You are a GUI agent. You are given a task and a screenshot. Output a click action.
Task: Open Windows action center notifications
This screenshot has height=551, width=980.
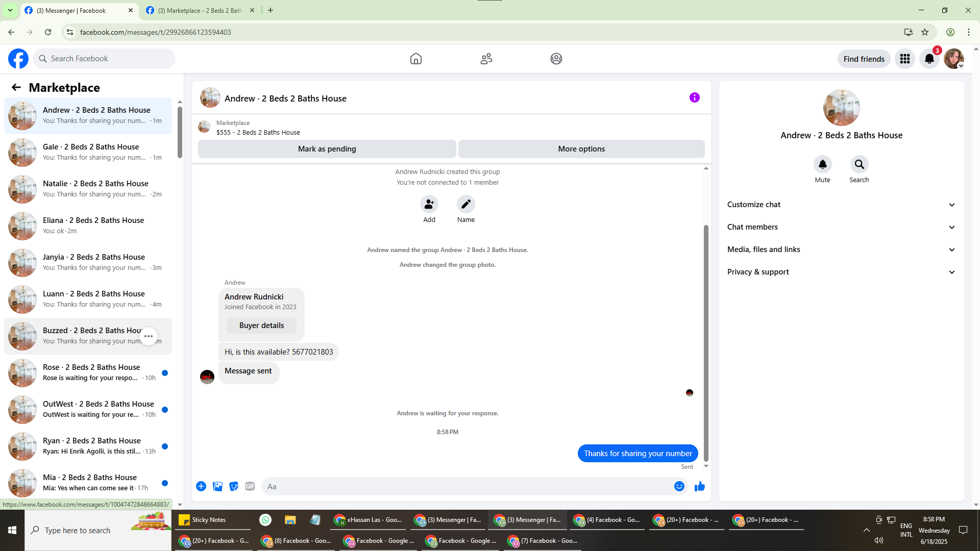[x=963, y=531]
